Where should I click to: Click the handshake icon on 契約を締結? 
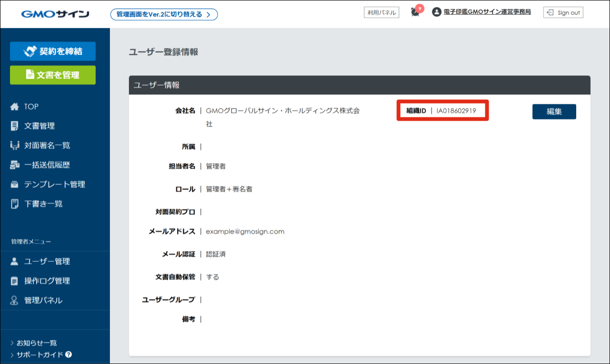coord(30,51)
